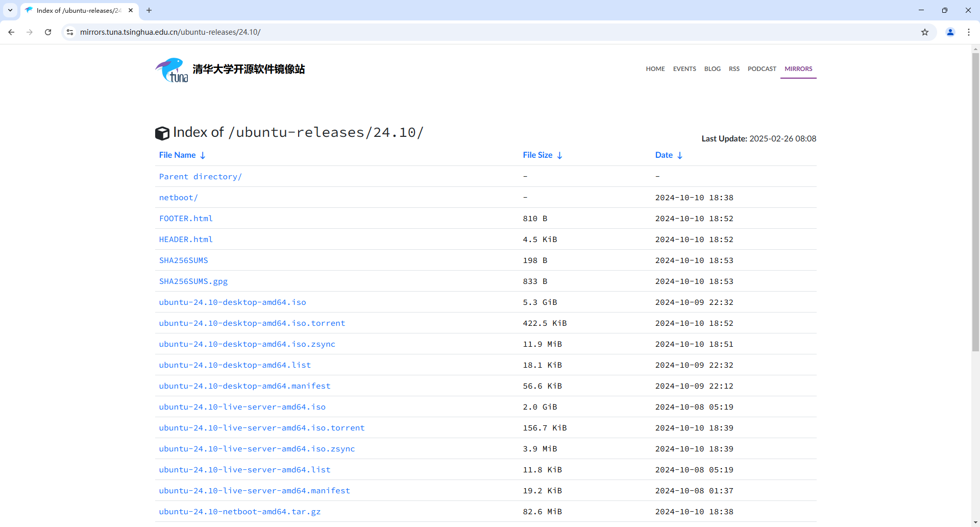This screenshot has height=527, width=980.
Task: Open the netboot/ folder
Action: 178,198
